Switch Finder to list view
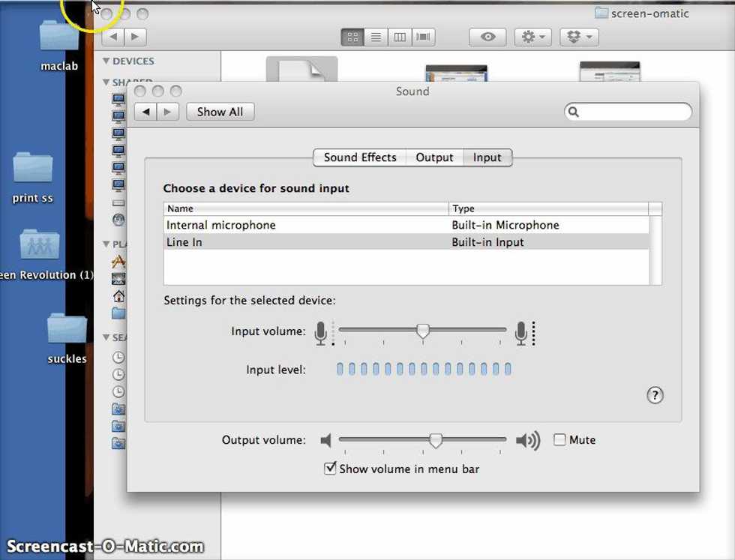 [x=376, y=37]
